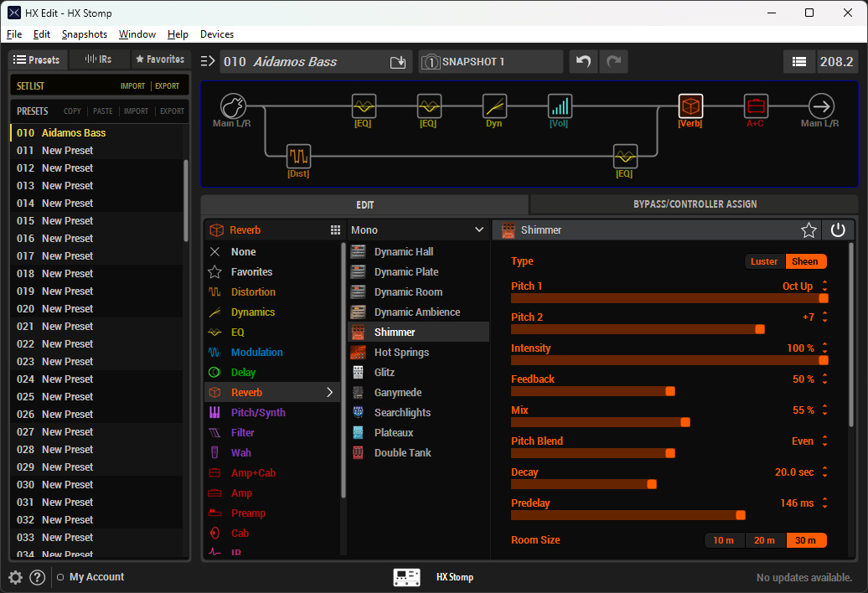Image resolution: width=868 pixels, height=593 pixels.
Task: Select the A+C amp block
Action: [756, 106]
